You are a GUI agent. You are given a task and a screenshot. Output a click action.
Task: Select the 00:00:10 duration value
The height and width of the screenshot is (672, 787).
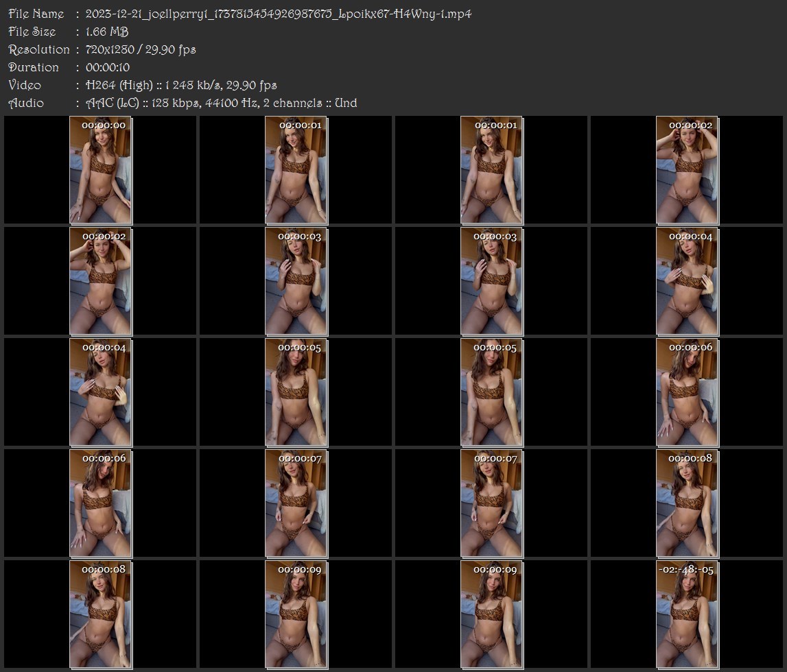pos(108,67)
